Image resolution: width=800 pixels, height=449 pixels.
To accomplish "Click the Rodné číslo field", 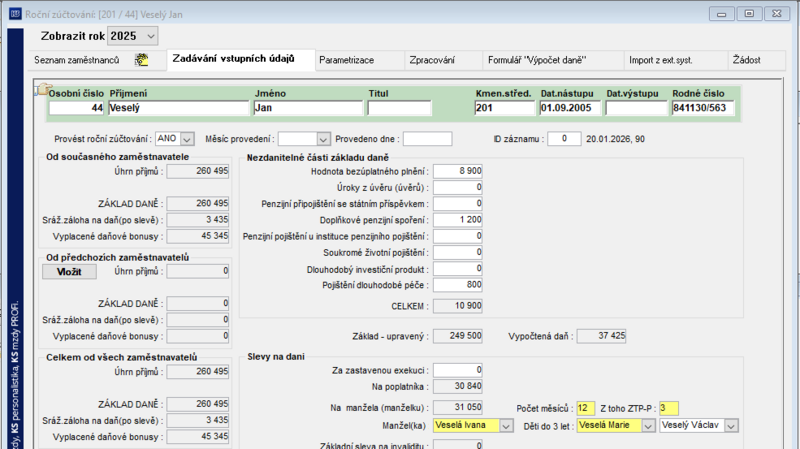I will click(x=703, y=108).
